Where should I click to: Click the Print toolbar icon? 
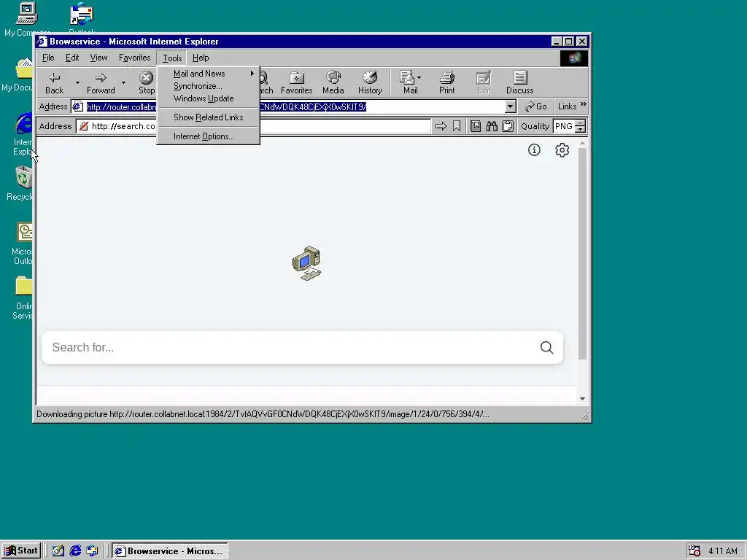click(x=447, y=82)
